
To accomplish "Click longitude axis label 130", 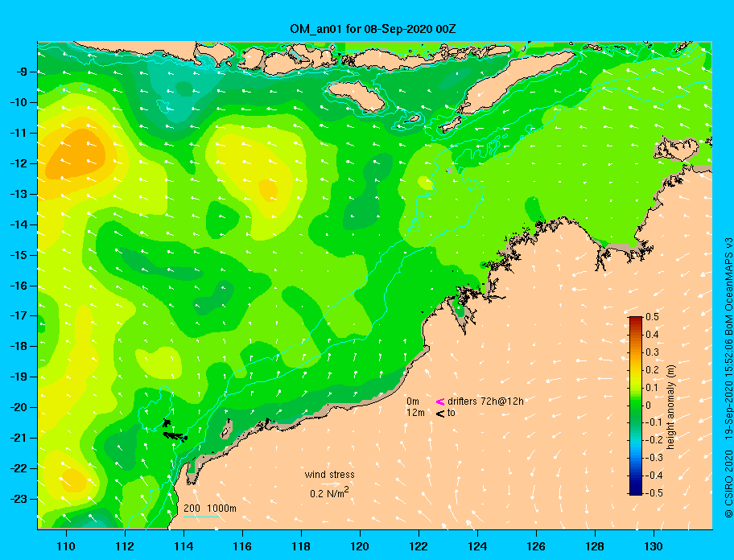I will (x=654, y=546).
